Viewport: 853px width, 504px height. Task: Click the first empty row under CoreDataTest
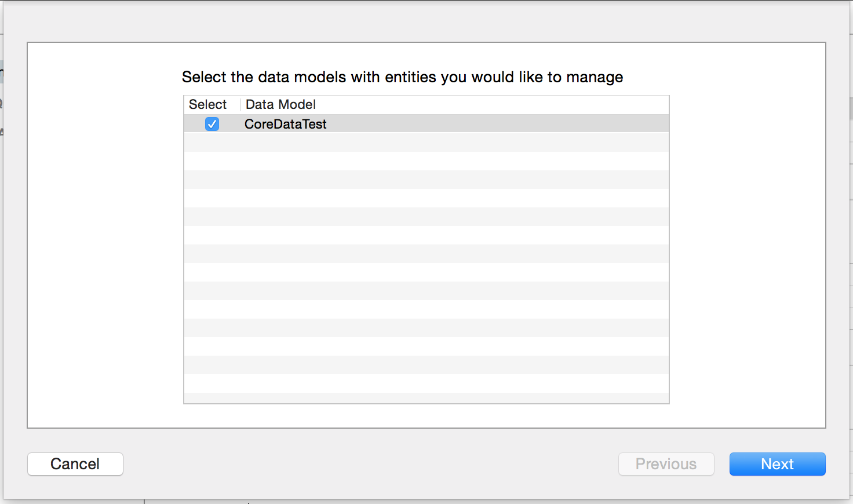click(426, 143)
